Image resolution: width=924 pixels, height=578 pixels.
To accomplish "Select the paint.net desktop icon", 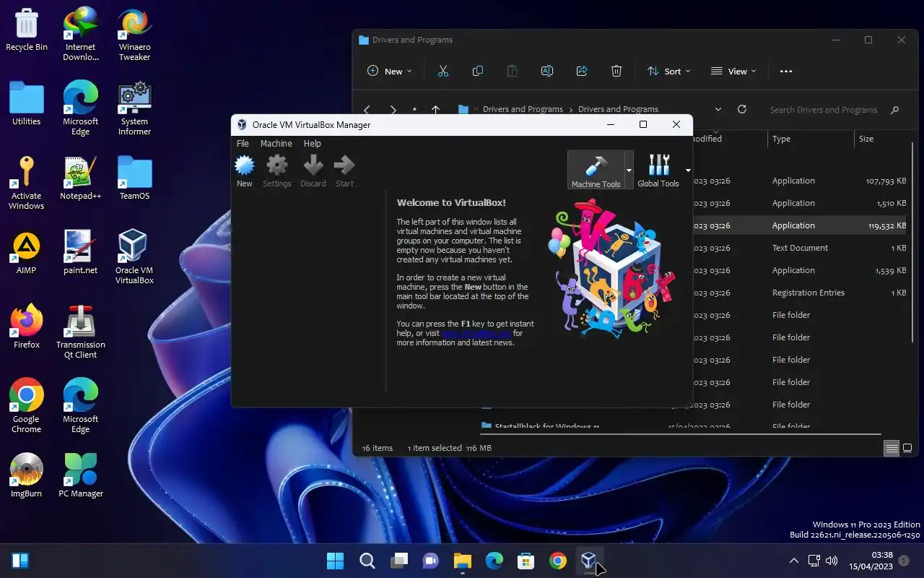I will point(80,253).
